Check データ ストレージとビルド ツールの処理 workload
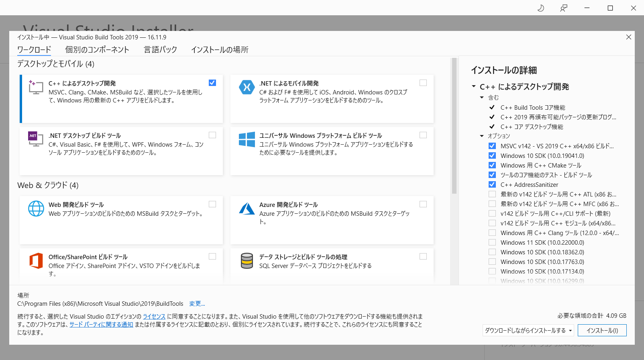 point(423,256)
